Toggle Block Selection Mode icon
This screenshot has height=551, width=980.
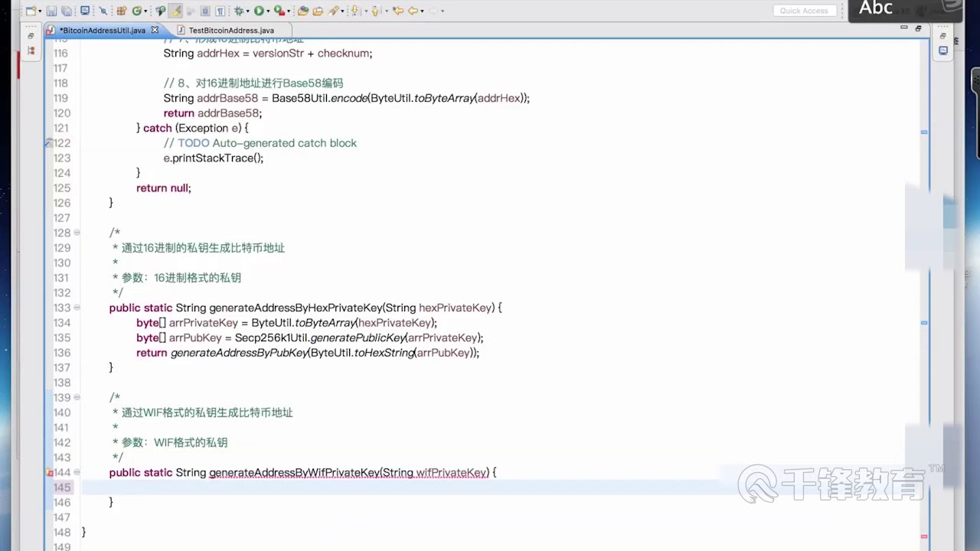[x=205, y=11]
